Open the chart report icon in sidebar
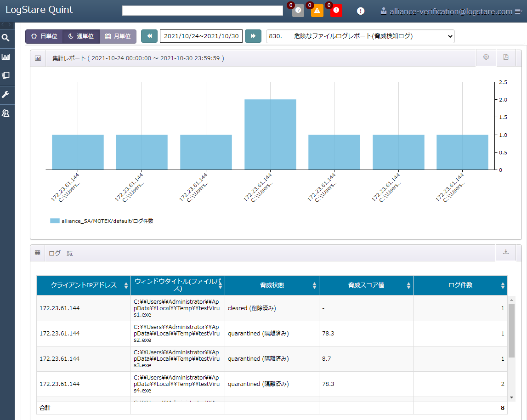Screen dimensions: 527x420 coord(6,57)
